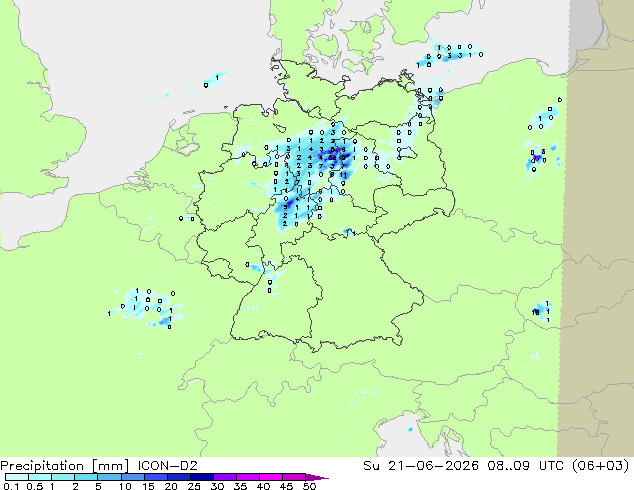Screen dimensions: 634x490
Task: Click the '18' precipitation value near Austria
Action: click(536, 312)
